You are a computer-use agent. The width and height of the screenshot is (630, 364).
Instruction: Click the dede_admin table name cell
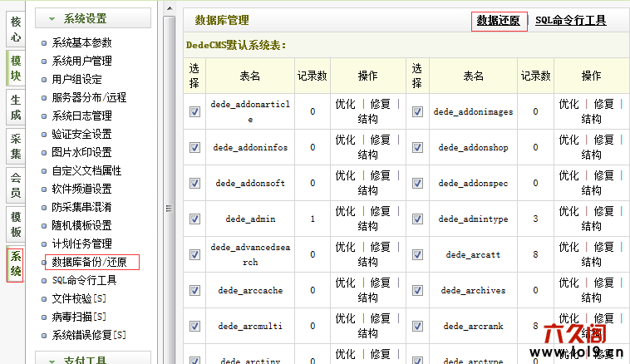tap(250, 219)
